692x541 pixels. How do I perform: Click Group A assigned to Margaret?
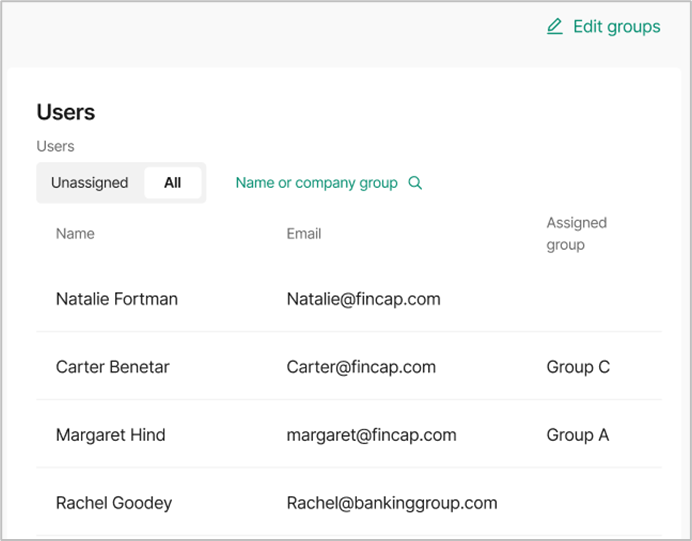tap(578, 435)
